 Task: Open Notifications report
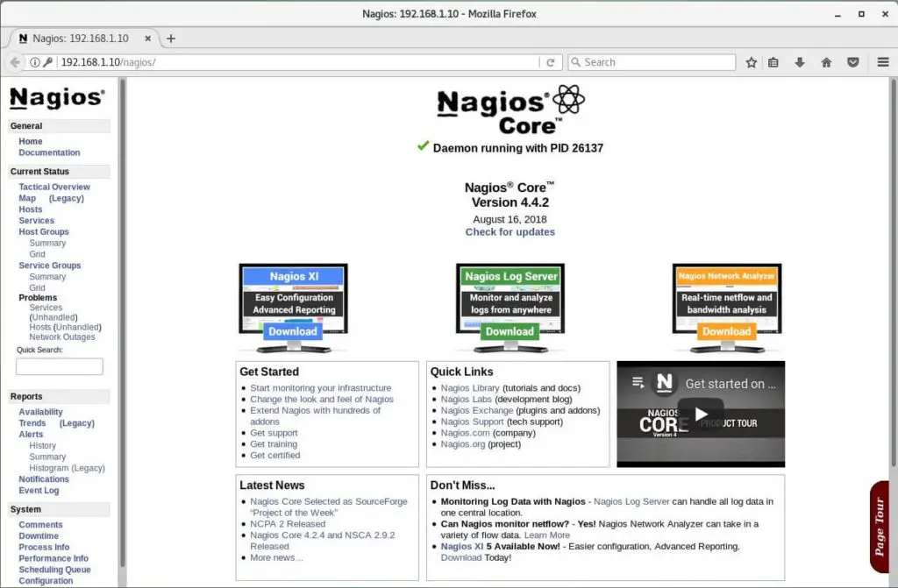tap(44, 479)
